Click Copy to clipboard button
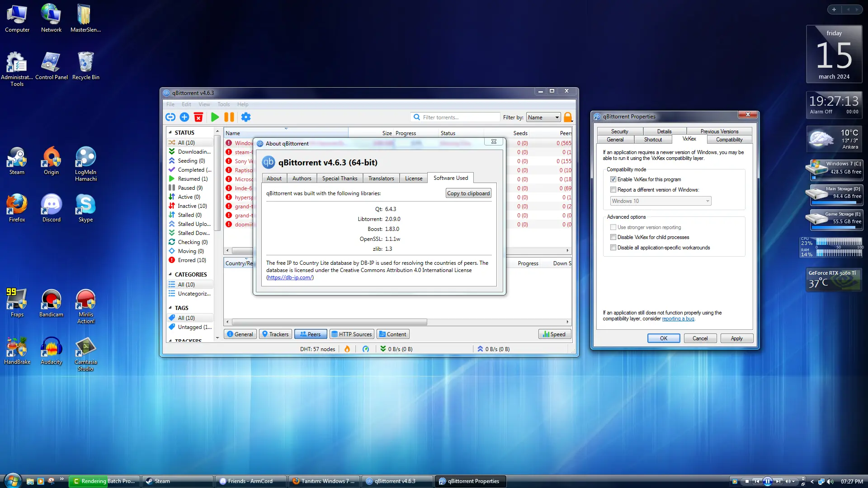Screen dimensions: 868x488 click(x=468, y=193)
